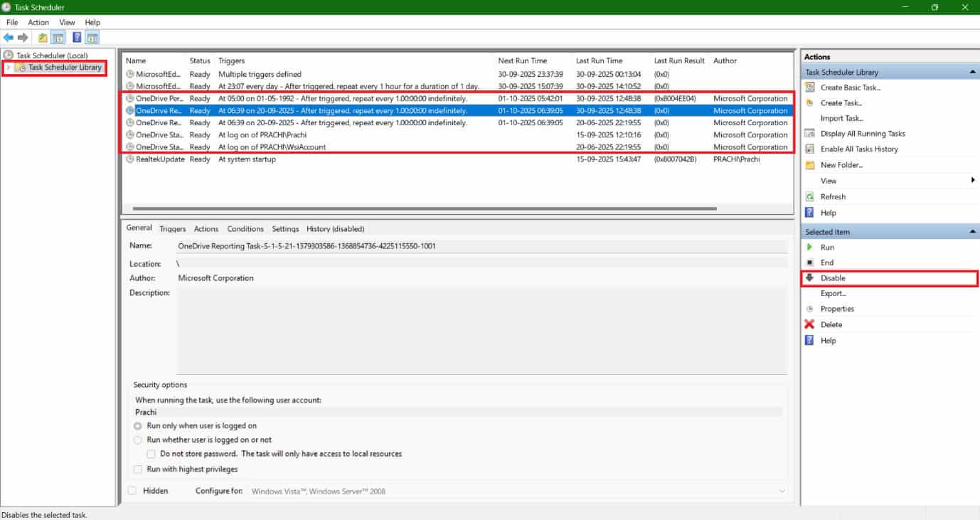Select Run whether user is logged on or not

pos(138,440)
